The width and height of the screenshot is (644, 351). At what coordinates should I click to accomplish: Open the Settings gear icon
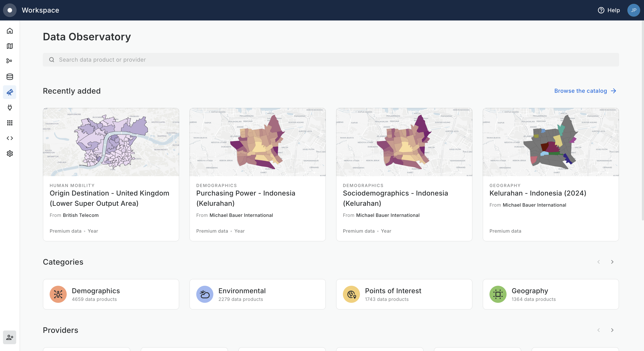[x=10, y=153]
